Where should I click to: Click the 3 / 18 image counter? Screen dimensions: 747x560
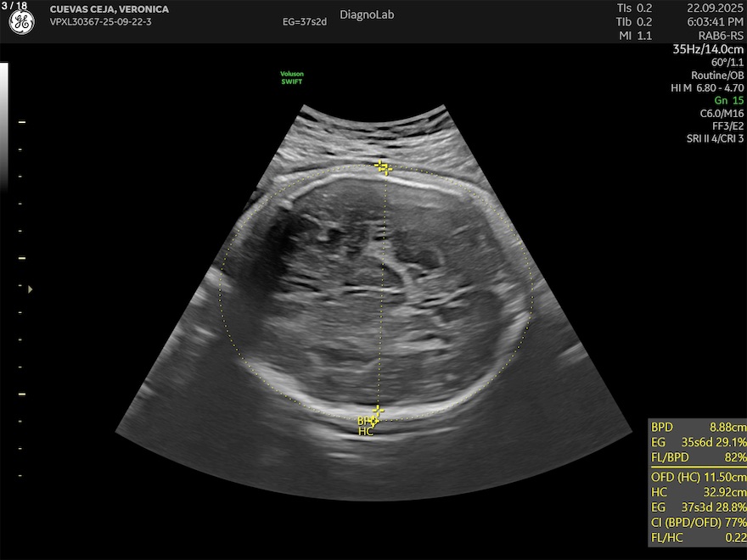15,6
